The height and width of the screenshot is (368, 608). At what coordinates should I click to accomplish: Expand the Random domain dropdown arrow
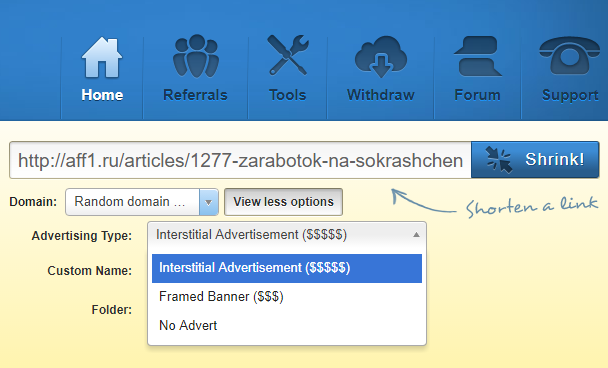pos(209,202)
